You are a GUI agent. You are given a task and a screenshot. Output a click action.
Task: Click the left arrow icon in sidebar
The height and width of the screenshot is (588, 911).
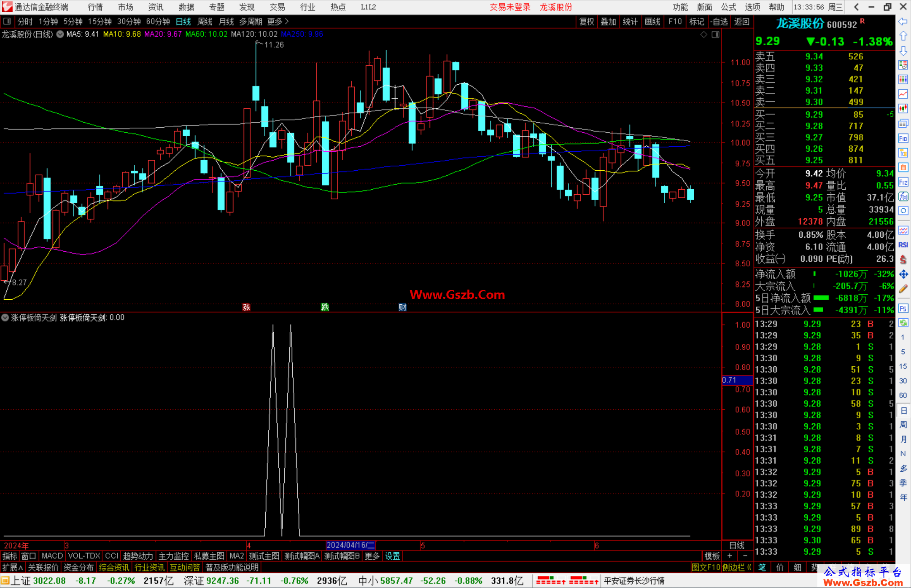coord(903,21)
